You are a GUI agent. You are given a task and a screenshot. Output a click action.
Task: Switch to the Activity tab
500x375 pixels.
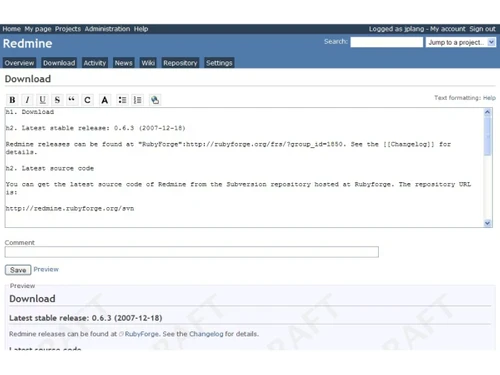point(95,63)
